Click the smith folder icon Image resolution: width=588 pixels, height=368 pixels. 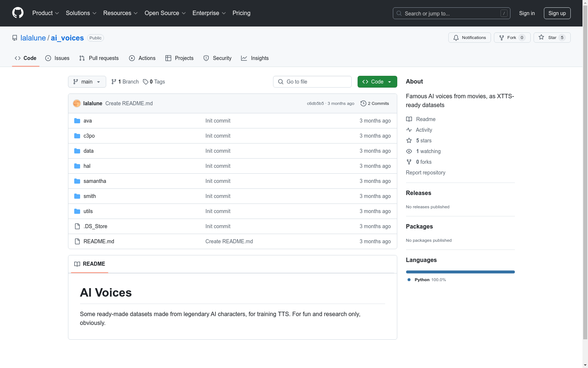click(x=77, y=196)
